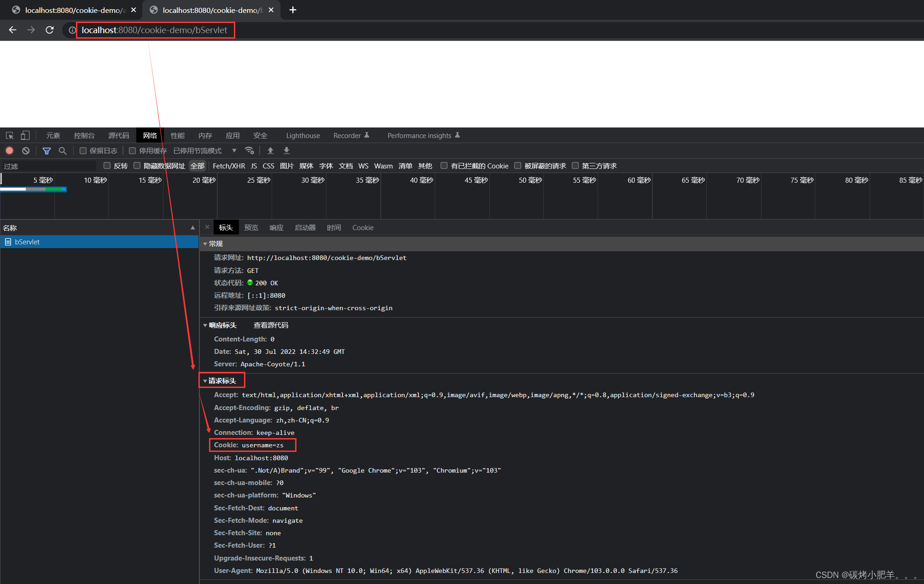Reload the page with refresh icon
This screenshot has width=924, height=584.
[50, 30]
